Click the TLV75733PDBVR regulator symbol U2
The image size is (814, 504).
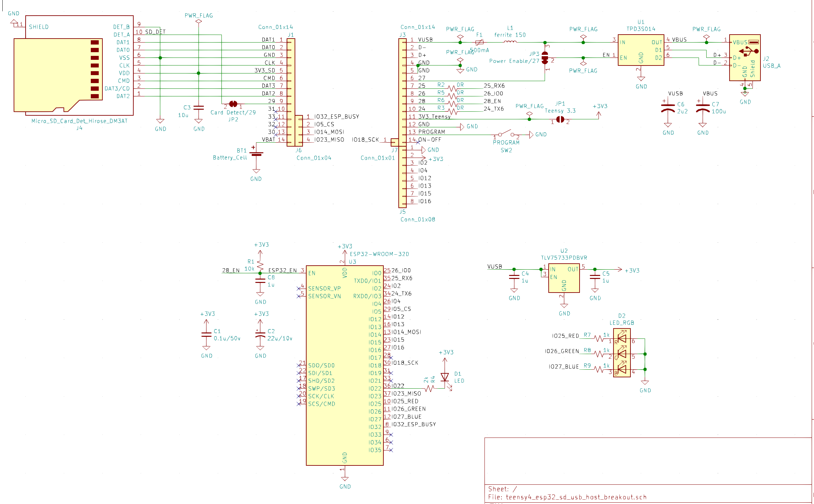pos(564,278)
